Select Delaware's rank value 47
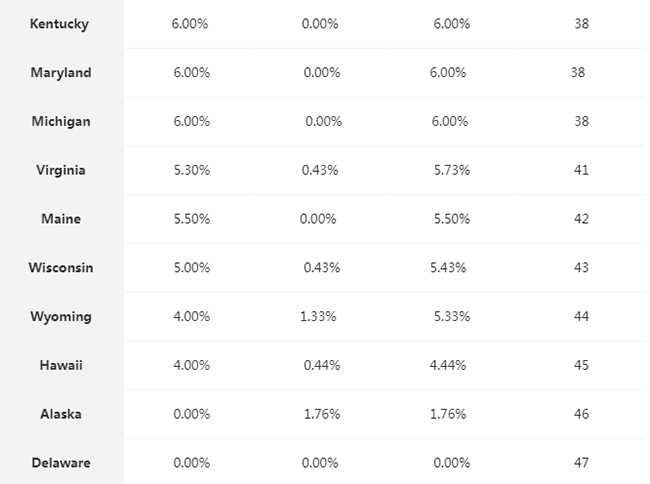Viewport: 650px width, 484px height. coord(581,463)
